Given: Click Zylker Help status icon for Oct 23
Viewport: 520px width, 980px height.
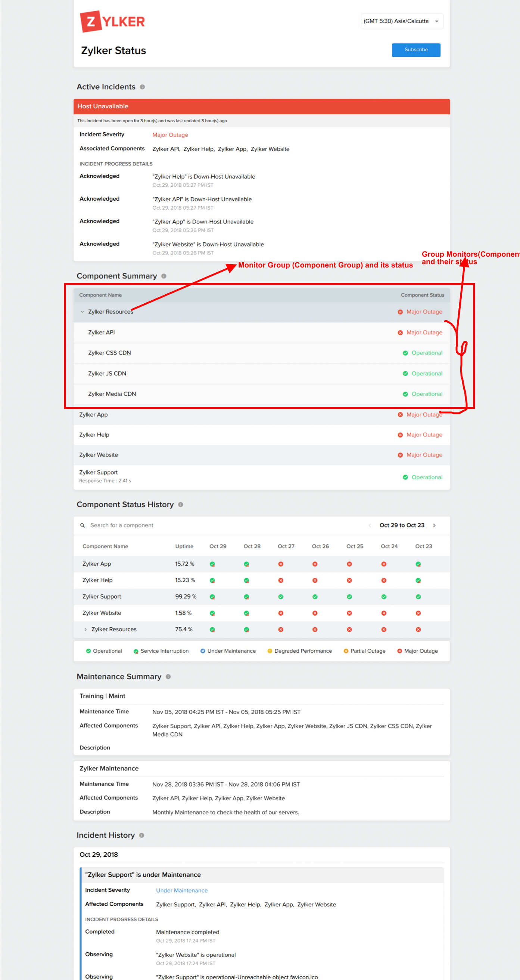Looking at the screenshot, I should pos(418,581).
